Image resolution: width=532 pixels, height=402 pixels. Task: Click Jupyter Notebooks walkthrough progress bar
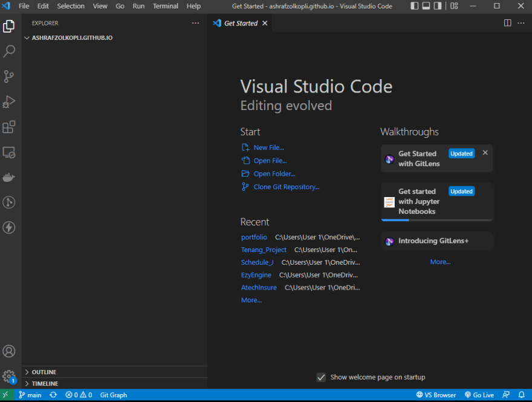436,220
